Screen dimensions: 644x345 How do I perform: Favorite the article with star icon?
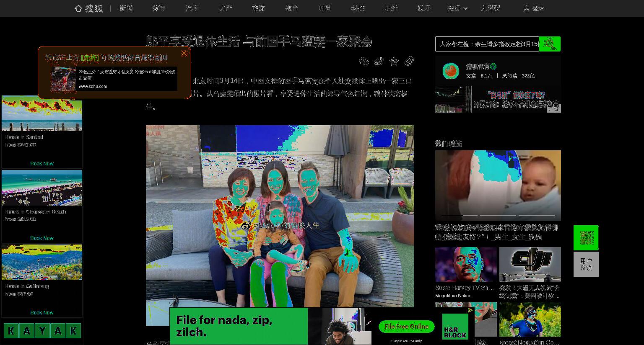pos(394,62)
